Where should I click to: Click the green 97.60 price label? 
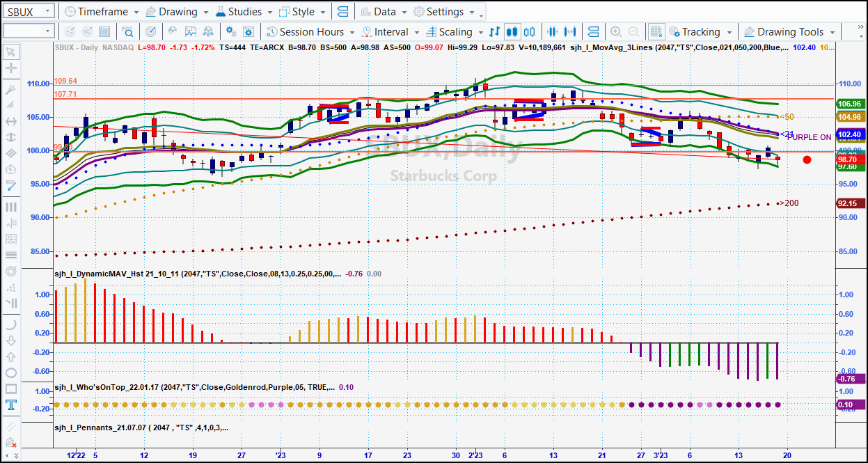pyautogui.click(x=851, y=167)
